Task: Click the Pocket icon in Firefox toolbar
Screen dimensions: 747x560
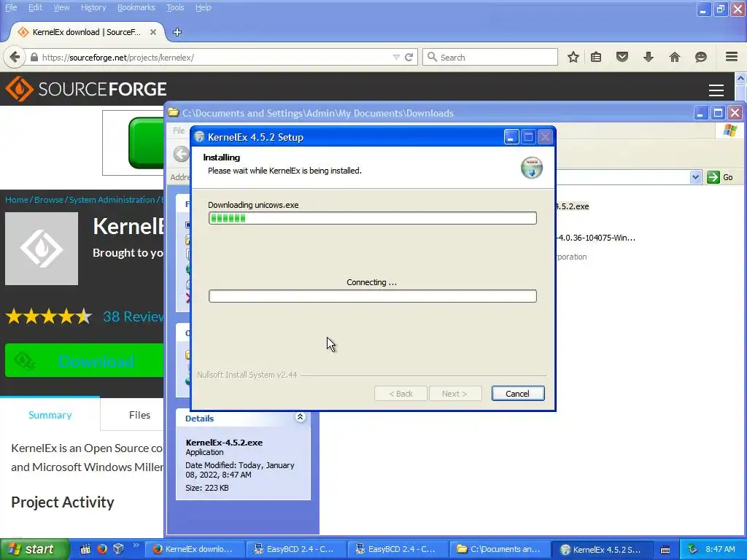Action: point(622,57)
